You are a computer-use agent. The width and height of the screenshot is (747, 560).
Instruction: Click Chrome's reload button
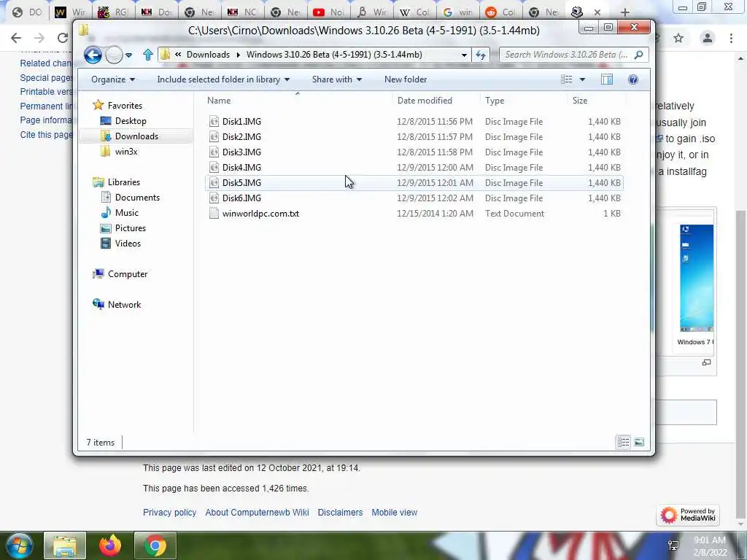[62, 38]
